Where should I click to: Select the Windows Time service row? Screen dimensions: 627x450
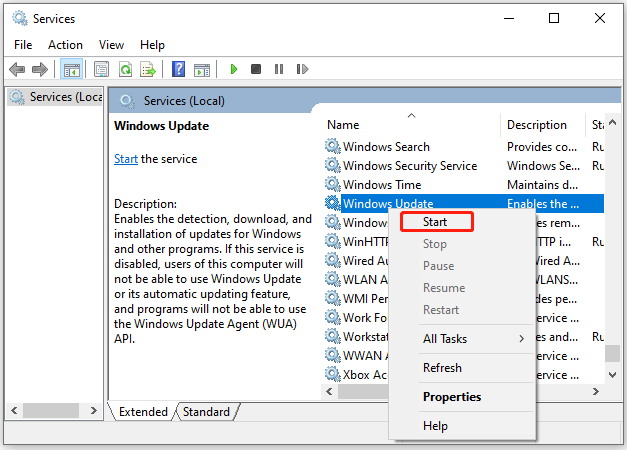464,184
